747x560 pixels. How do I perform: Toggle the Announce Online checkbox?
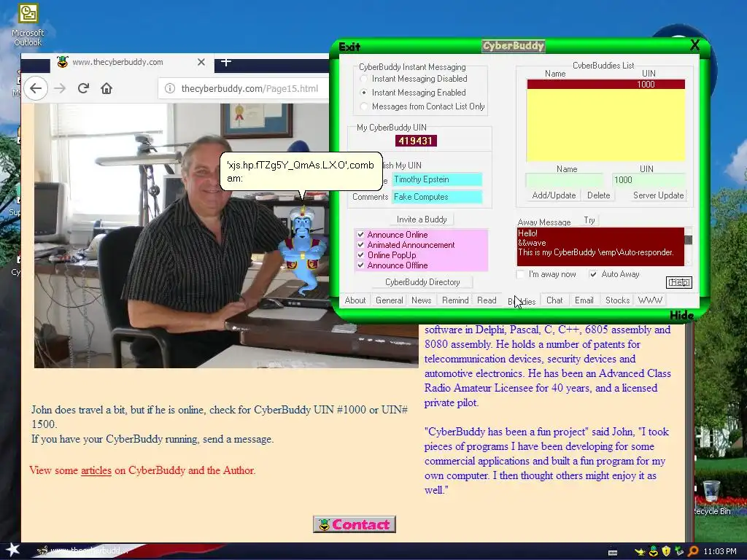[360, 234]
